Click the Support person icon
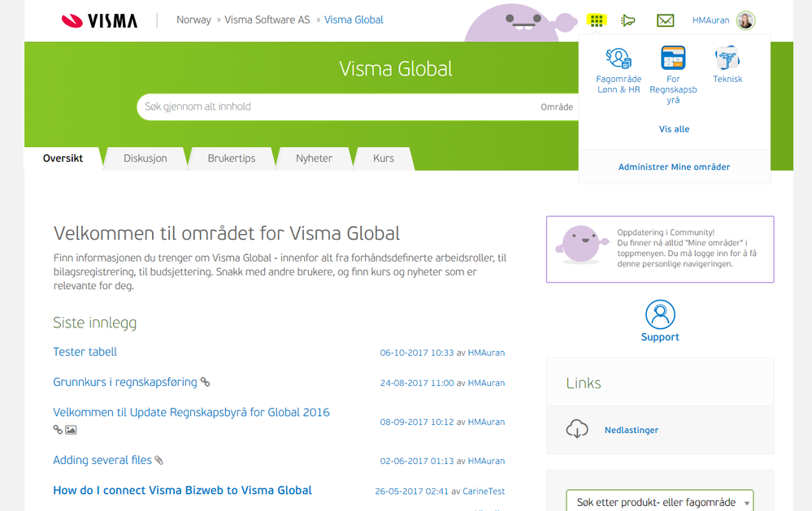This screenshot has height=511, width=812. (660, 314)
